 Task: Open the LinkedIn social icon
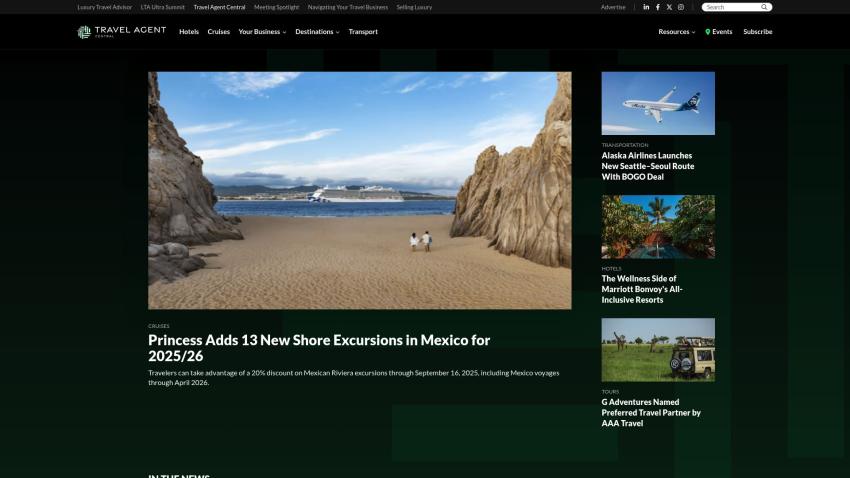pyautogui.click(x=646, y=7)
